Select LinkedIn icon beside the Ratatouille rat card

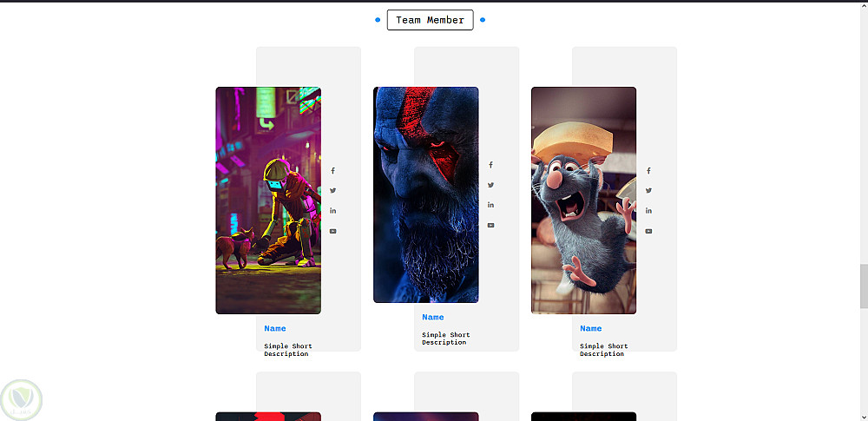(648, 210)
